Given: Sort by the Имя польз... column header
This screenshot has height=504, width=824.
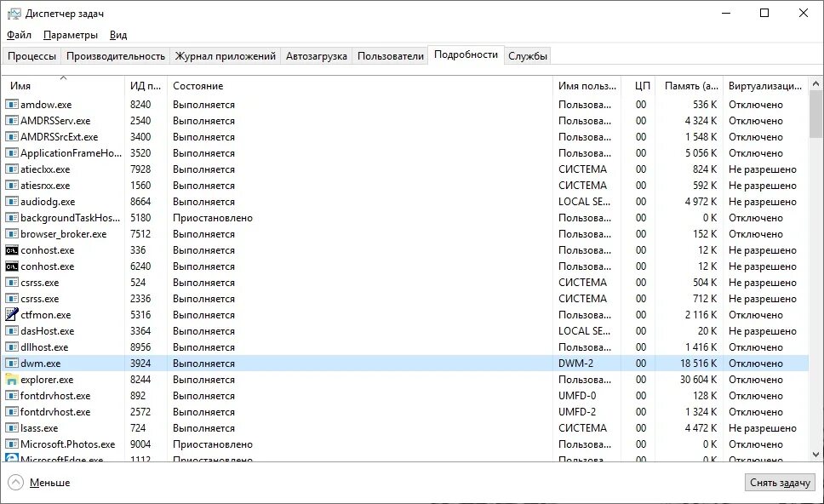Looking at the screenshot, I should (x=587, y=86).
